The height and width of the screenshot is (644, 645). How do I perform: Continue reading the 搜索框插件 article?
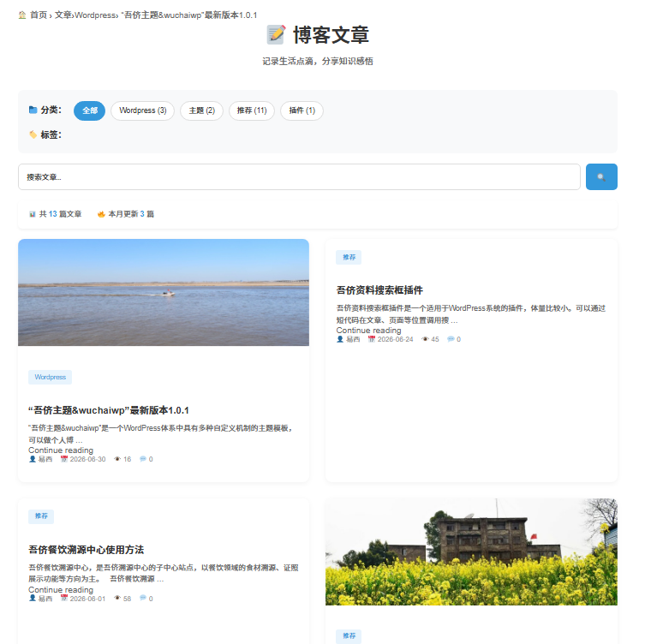tap(368, 331)
